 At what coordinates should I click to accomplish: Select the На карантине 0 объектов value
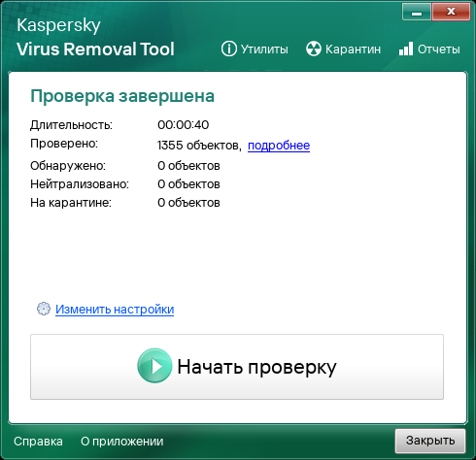[188, 203]
